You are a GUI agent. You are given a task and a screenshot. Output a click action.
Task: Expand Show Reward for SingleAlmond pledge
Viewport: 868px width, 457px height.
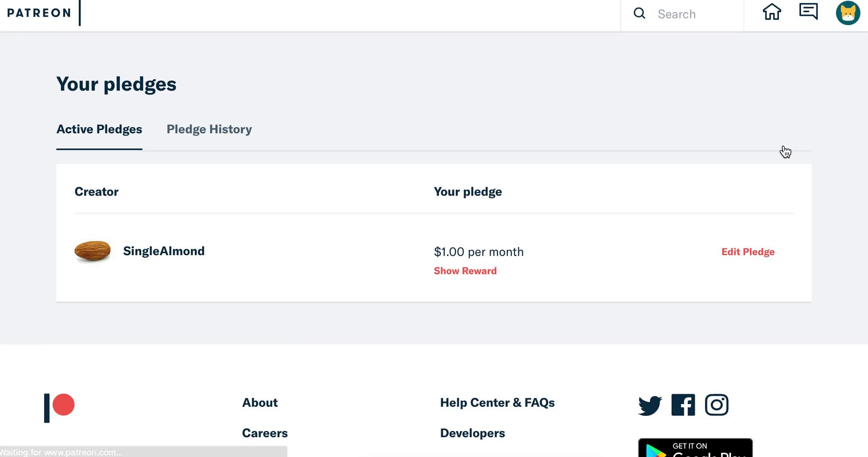pos(465,271)
